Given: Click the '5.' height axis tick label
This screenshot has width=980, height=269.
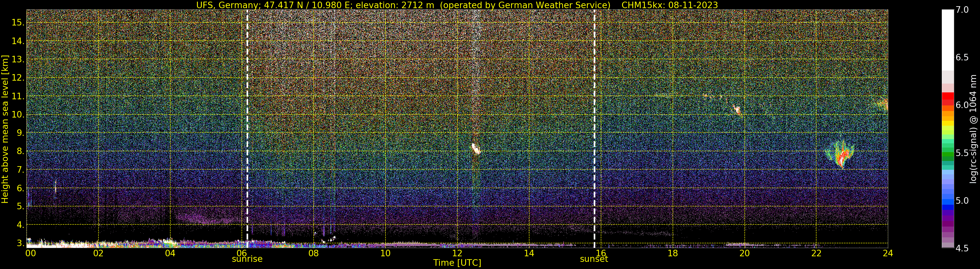Looking at the screenshot, I should tap(21, 206).
